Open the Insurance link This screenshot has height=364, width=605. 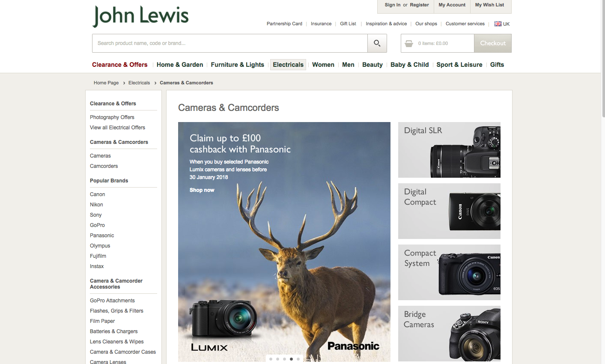(x=321, y=24)
